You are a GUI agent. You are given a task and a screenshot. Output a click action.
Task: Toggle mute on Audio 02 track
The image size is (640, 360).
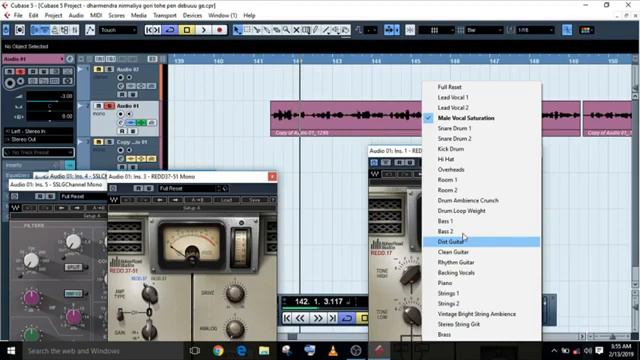(98, 69)
